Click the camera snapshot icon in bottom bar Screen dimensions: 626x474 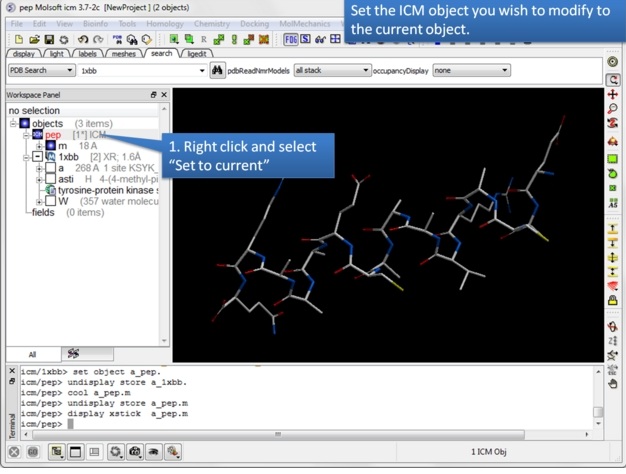[x=135, y=452]
